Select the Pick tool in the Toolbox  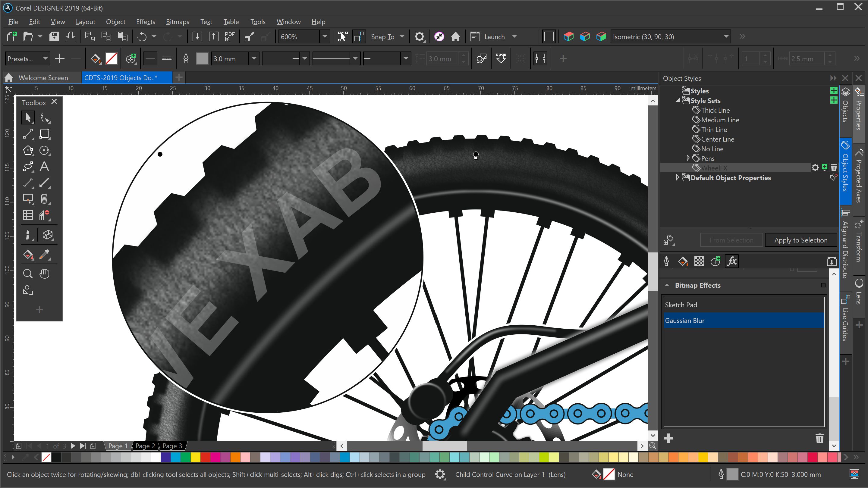(x=28, y=117)
